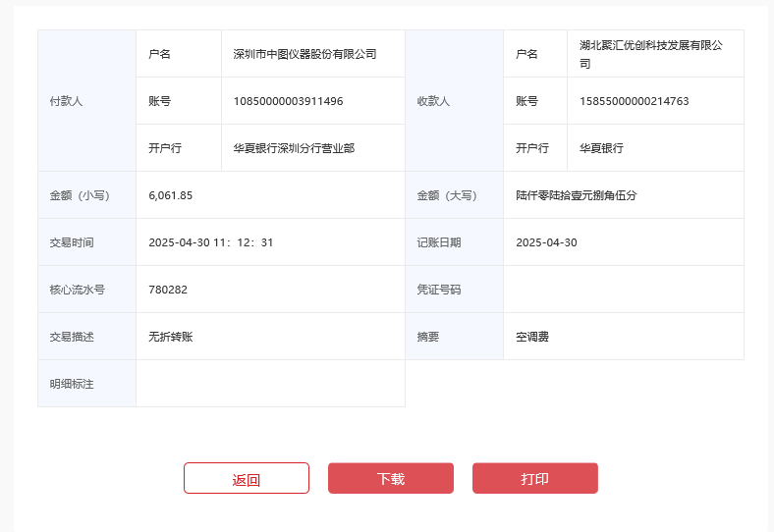Click the uppercase amount 陆仟零陆拾壹元捌角伍分

577,195
